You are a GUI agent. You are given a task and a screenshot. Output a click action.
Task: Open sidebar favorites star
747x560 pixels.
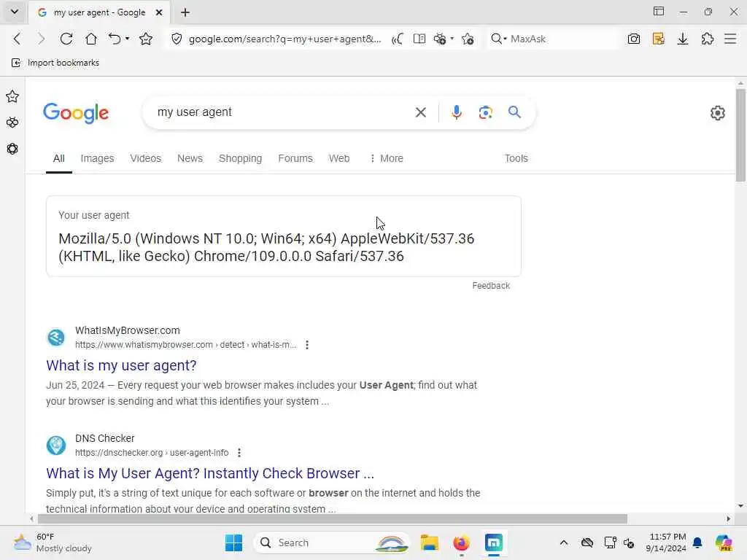point(12,97)
